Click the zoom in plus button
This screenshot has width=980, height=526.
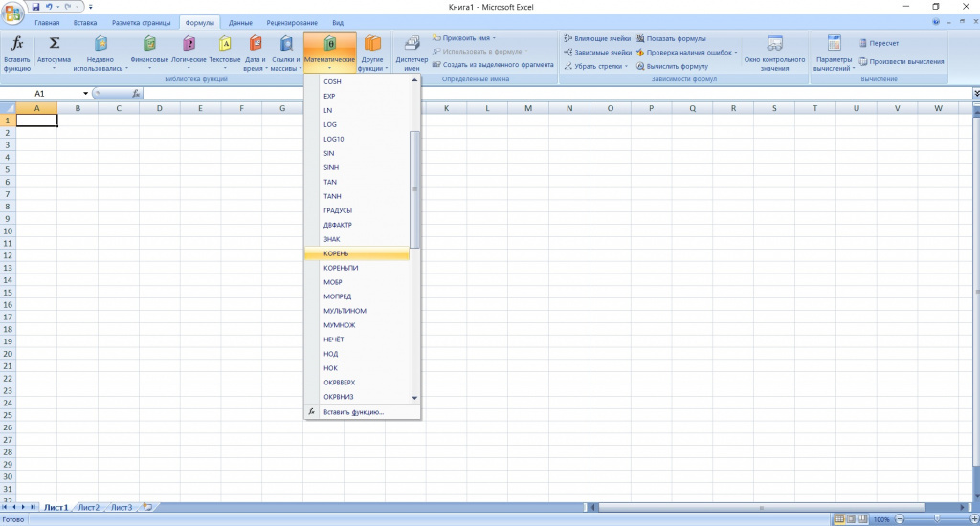pos(973,519)
